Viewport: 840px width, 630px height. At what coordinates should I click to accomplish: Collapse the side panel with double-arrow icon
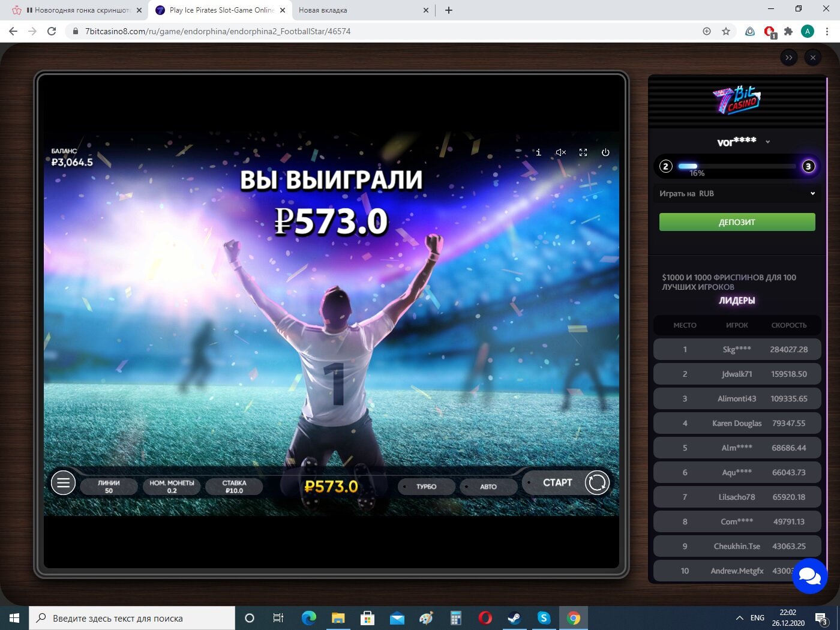pos(789,58)
